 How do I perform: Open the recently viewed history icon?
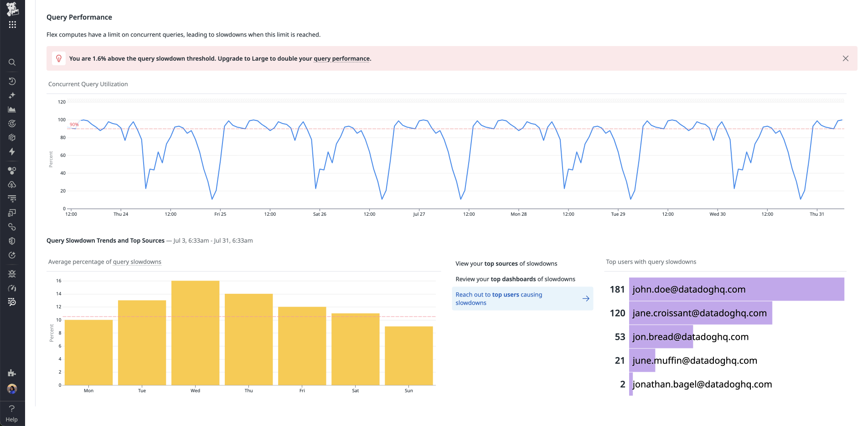point(12,81)
